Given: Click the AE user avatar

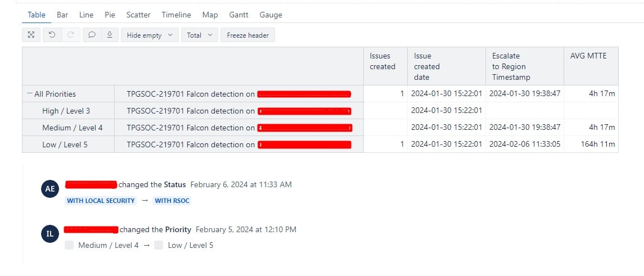Looking at the screenshot, I should point(50,189).
